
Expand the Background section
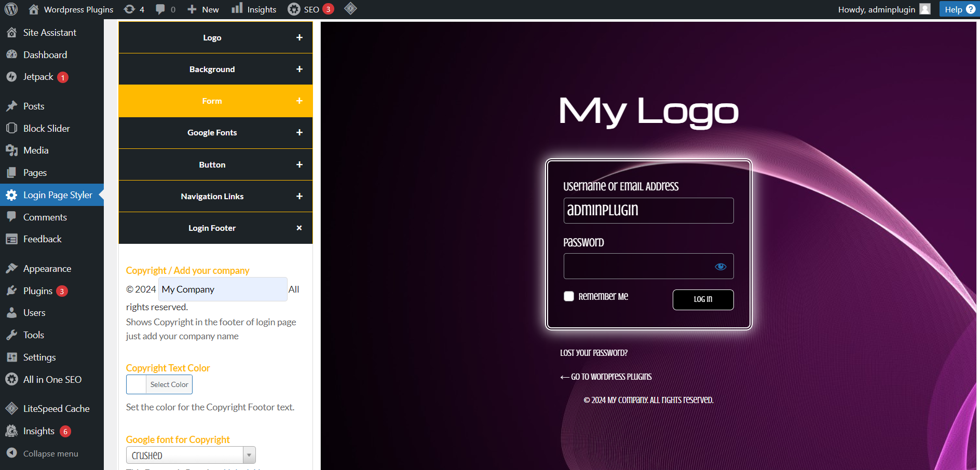(x=215, y=69)
